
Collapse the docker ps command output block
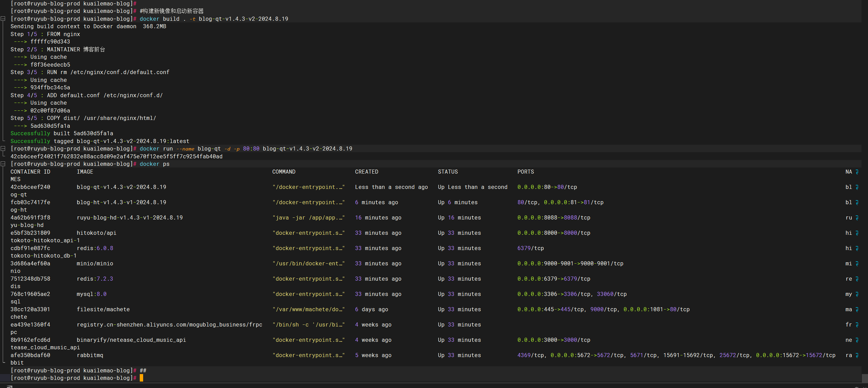pyautogui.click(x=3, y=164)
